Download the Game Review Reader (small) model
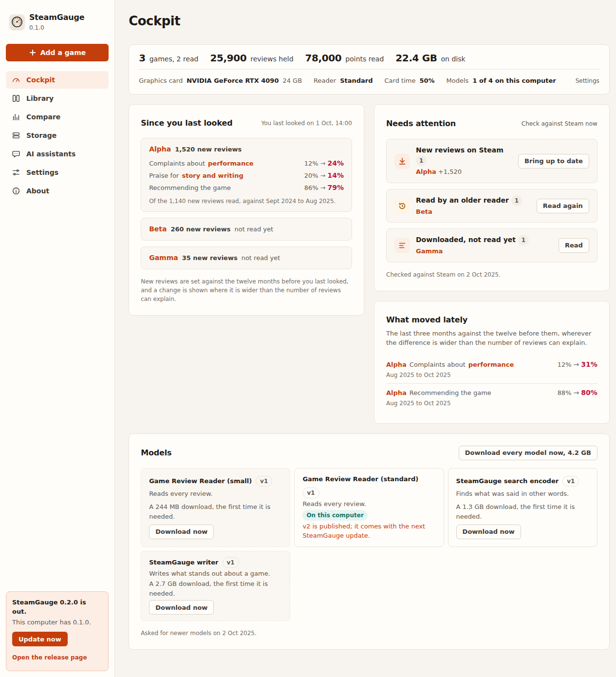The height and width of the screenshot is (677, 616). click(x=181, y=532)
